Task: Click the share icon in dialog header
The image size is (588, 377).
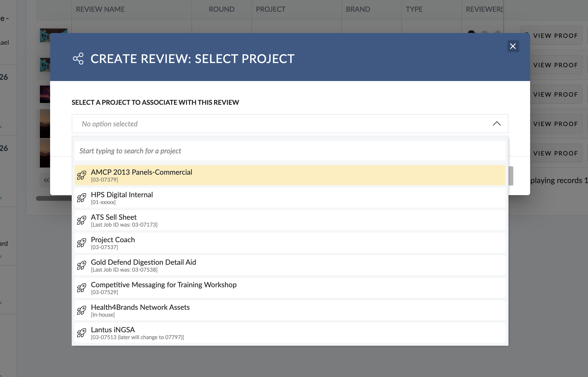Action: (78, 59)
